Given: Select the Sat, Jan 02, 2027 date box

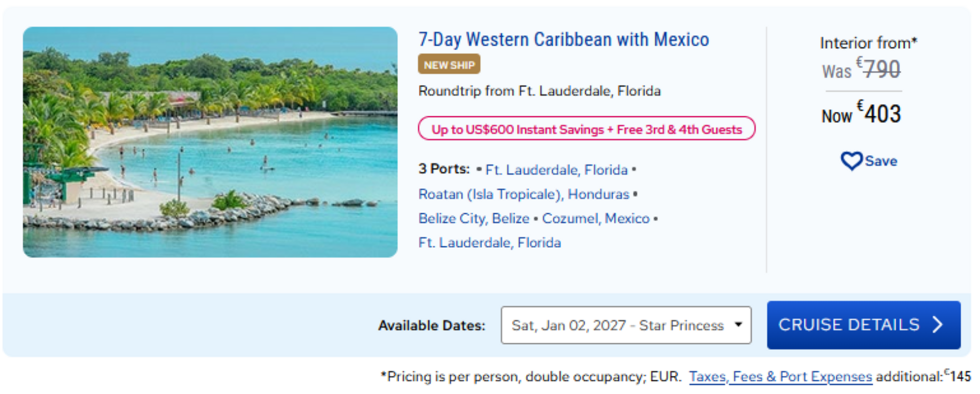Looking at the screenshot, I should pyautogui.click(x=626, y=325).
